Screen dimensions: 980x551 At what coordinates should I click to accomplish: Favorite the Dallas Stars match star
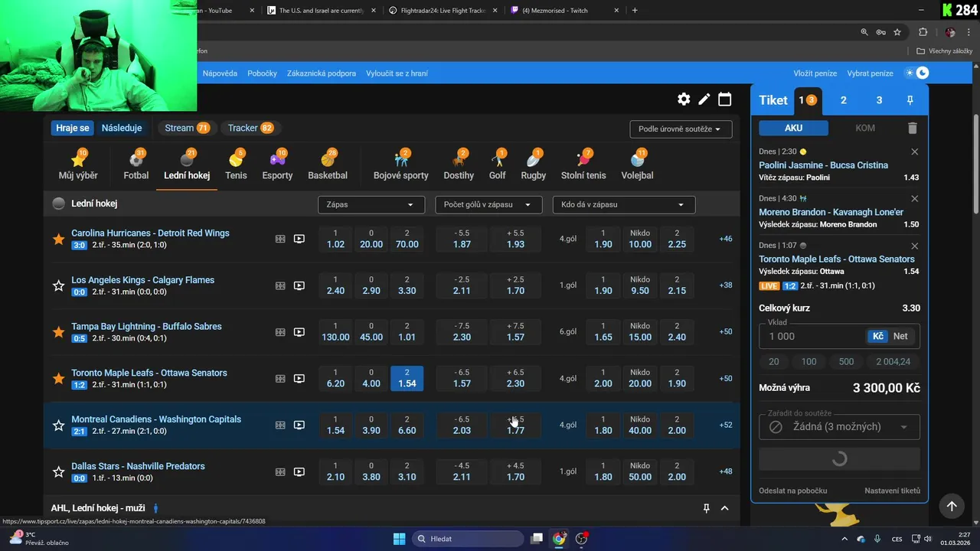[58, 471]
